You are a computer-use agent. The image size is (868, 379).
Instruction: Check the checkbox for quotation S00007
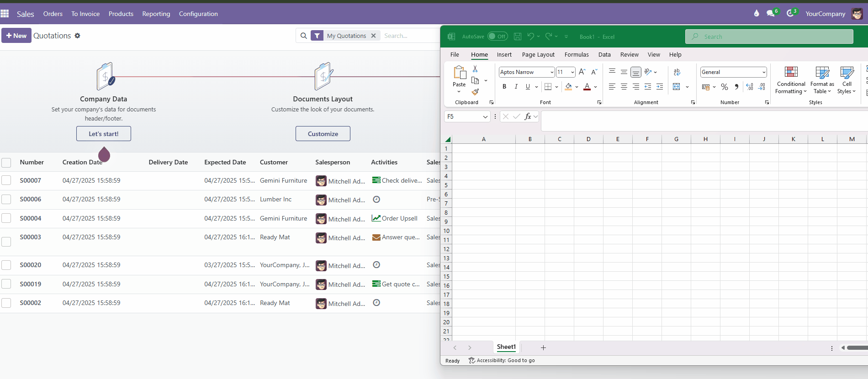[6, 180]
